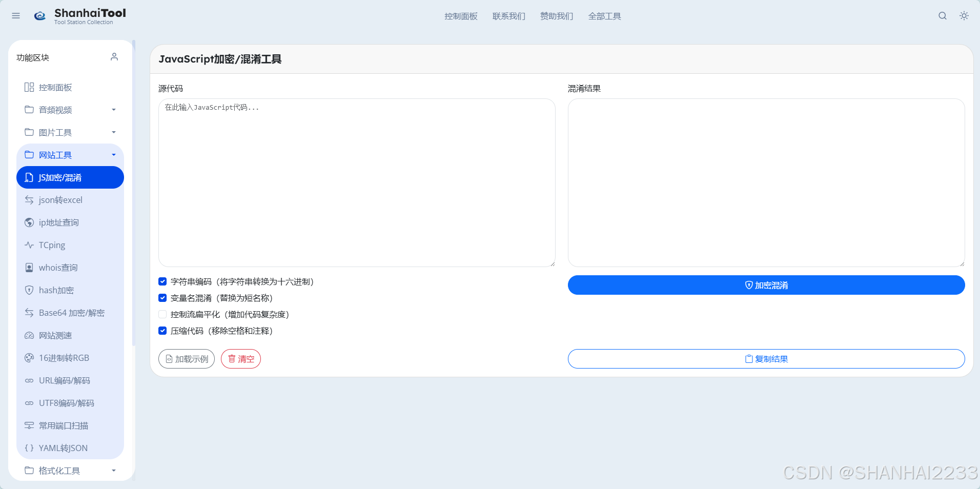Enable 控制流扁平化 option
The width and height of the screenshot is (980, 489).
point(162,314)
